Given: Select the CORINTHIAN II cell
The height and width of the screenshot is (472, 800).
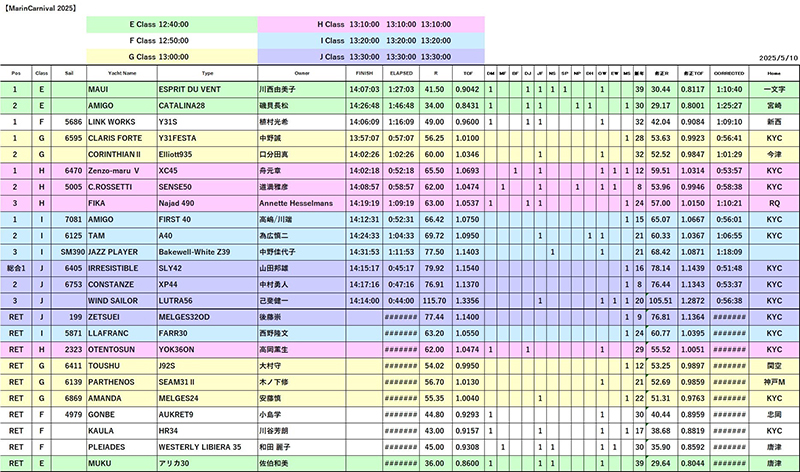Looking at the screenshot, I should click(121, 155).
